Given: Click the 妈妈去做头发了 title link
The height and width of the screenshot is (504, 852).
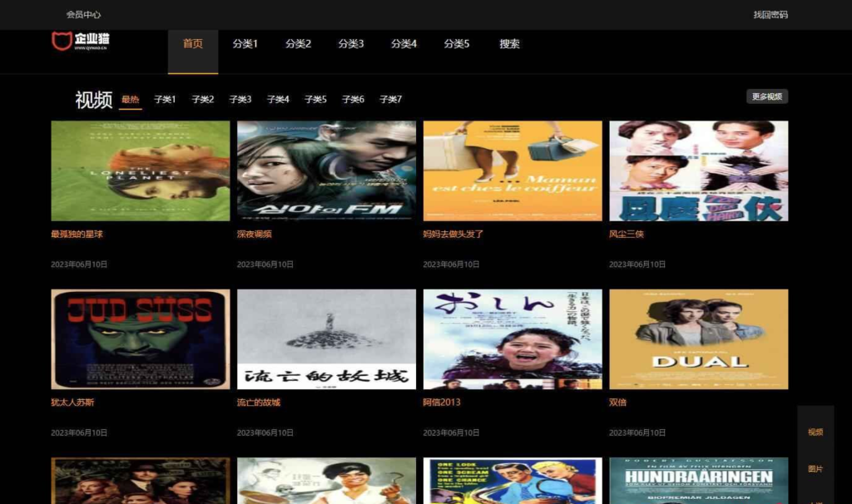Looking at the screenshot, I should pos(453,235).
